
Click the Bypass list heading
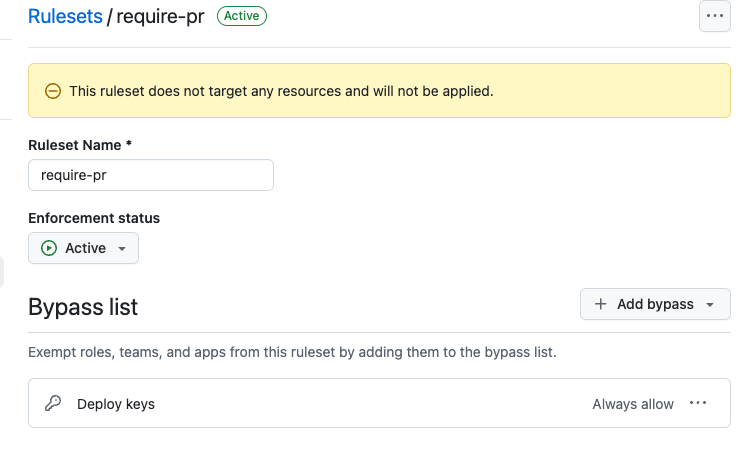pyautogui.click(x=83, y=307)
